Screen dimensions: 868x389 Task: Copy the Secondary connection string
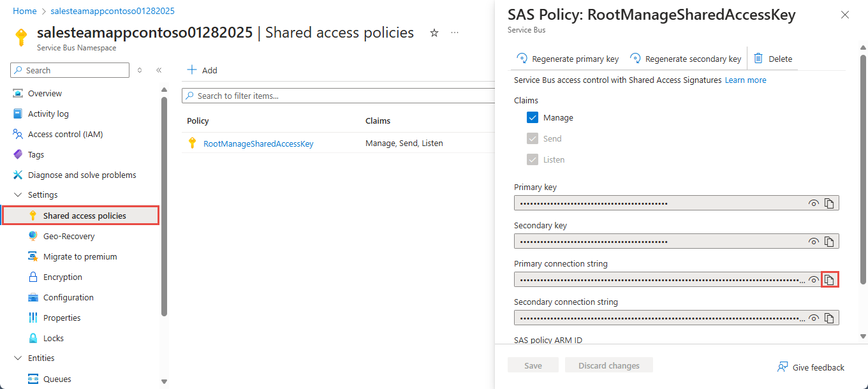[x=829, y=318]
